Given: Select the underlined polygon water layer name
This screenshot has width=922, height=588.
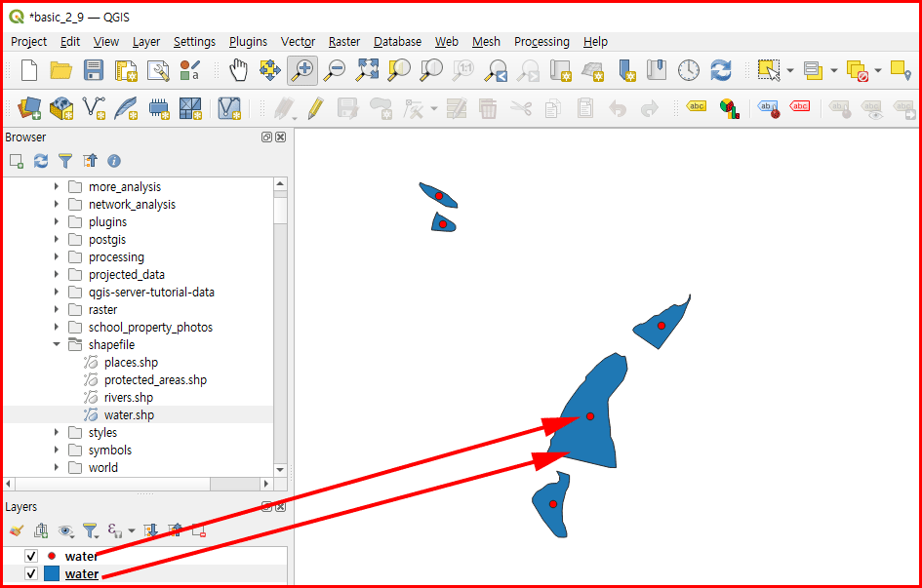Looking at the screenshot, I should pos(82,574).
